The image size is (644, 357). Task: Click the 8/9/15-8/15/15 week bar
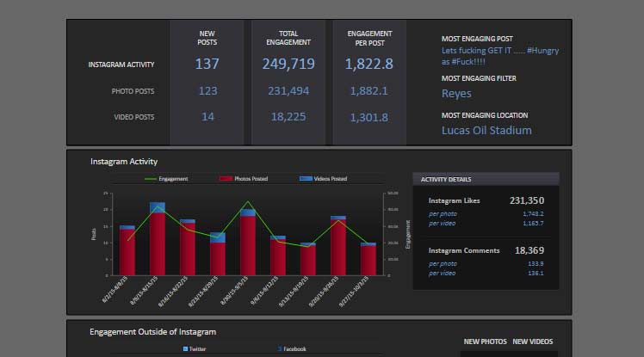[158, 239]
